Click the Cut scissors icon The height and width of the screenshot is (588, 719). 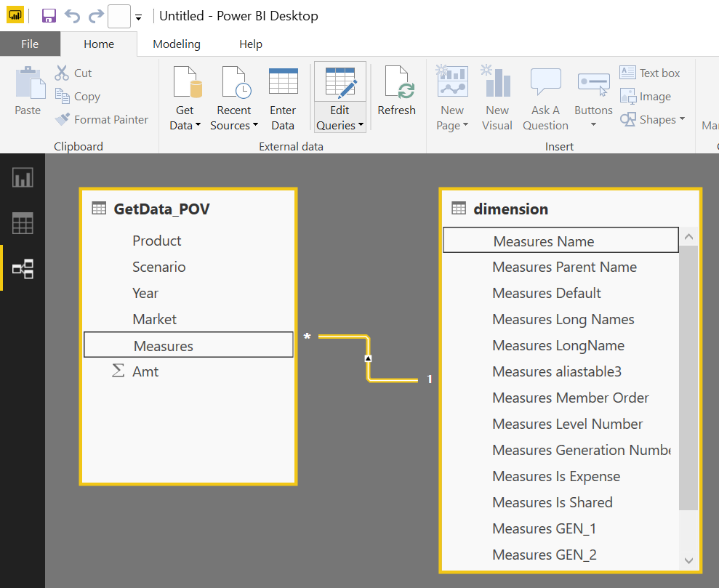pyautogui.click(x=62, y=73)
